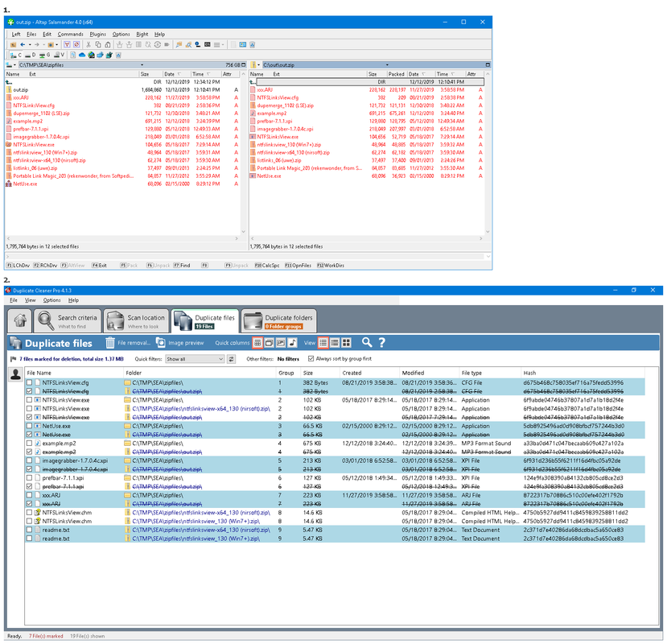Open the C:\TMP\SEA\zipfiles path history dropdown arrow

click(142, 64)
